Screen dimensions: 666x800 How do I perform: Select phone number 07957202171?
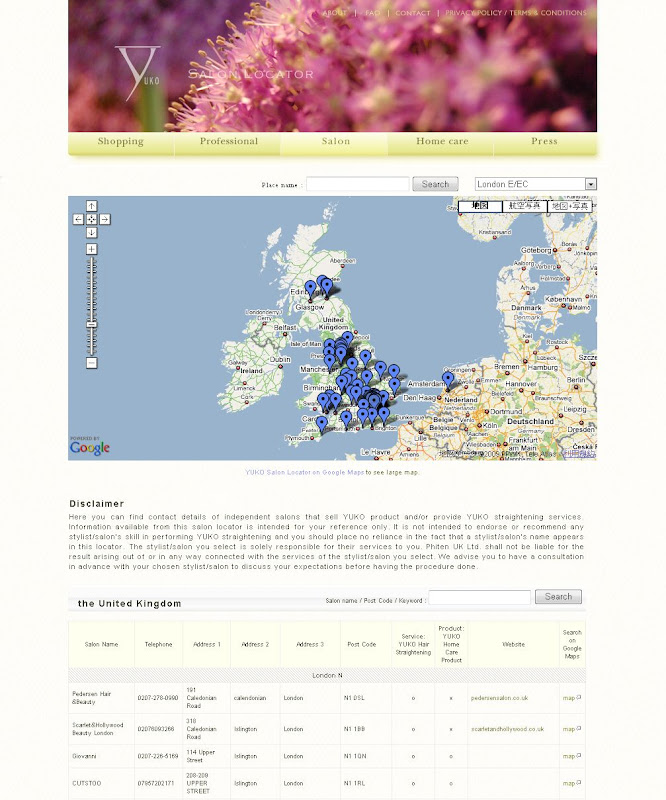pos(156,783)
